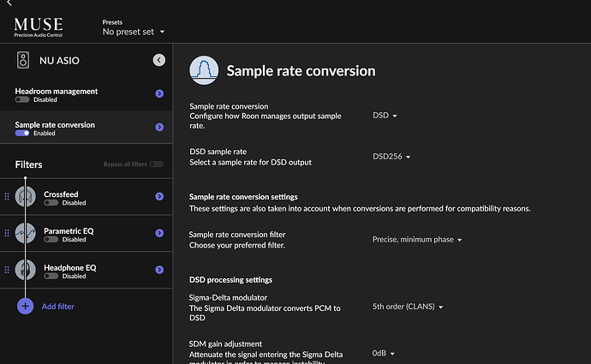Toggle the Parametric EQ filter on
Screen dimensions: 591x364
51,240
